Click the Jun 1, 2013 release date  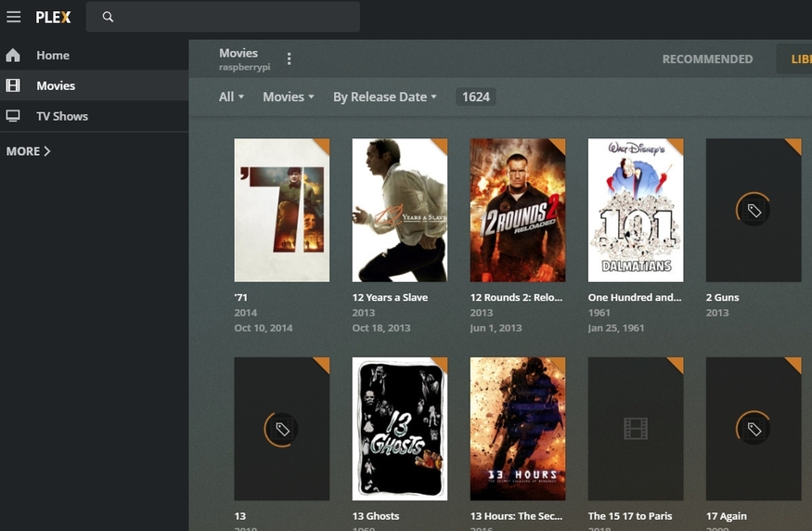pos(496,328)
